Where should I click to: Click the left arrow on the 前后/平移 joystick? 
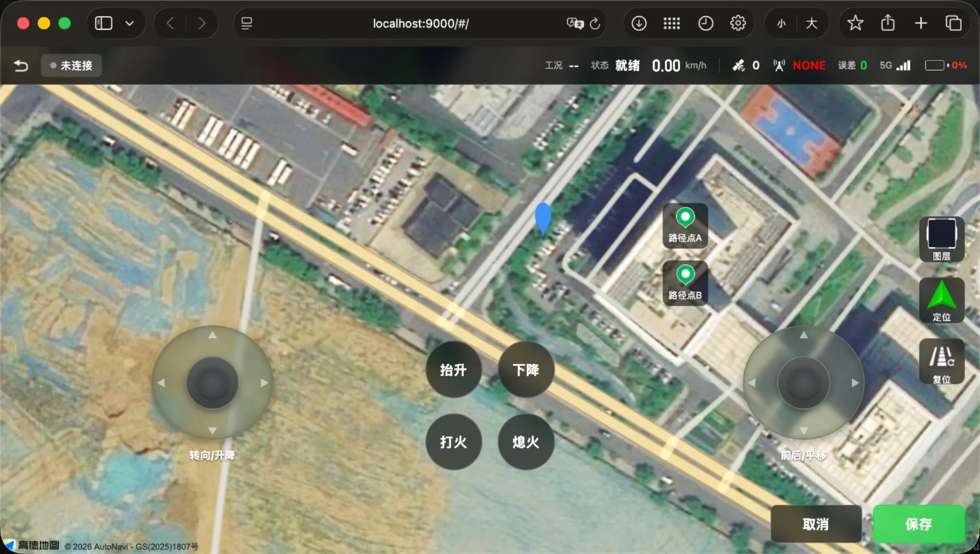pyautogui.click(x=752, y=382)
